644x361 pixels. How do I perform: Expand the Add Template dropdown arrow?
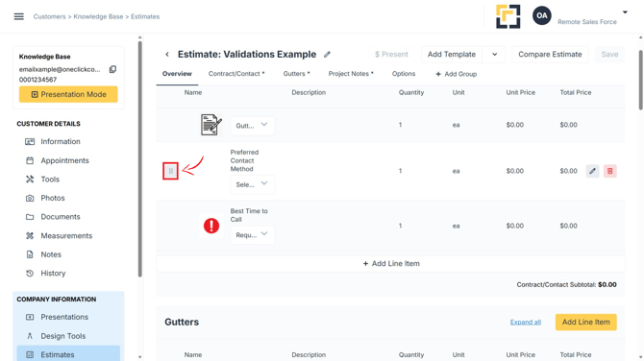pos(494,55)
